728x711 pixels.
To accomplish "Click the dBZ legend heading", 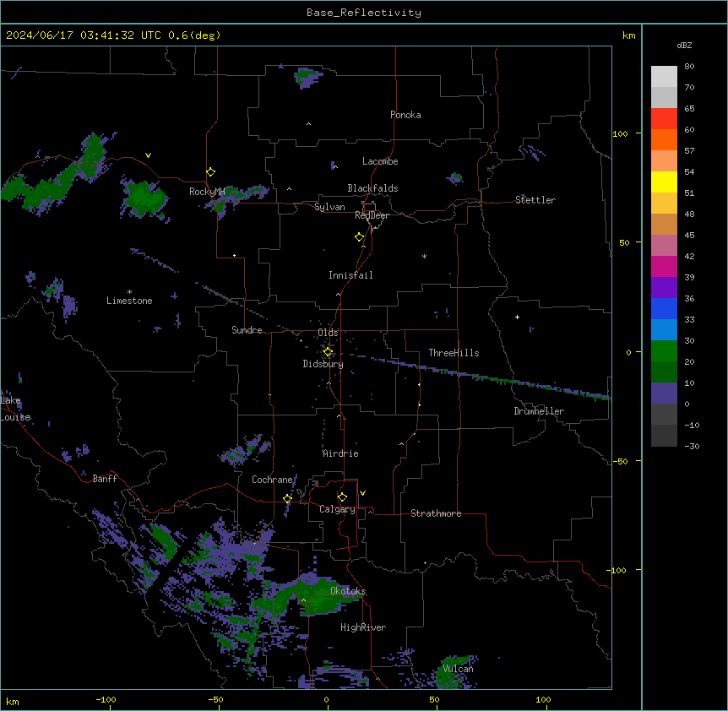I will click(x=684, y=46).
